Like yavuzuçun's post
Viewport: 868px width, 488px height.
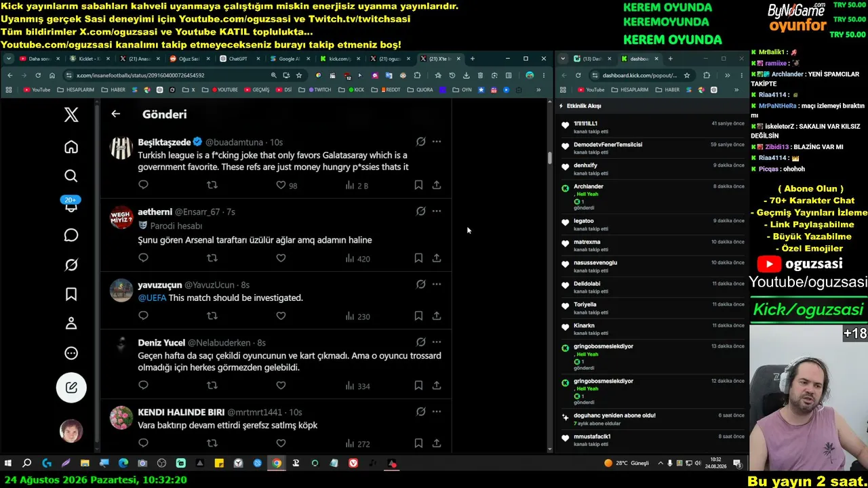[281, 316]
